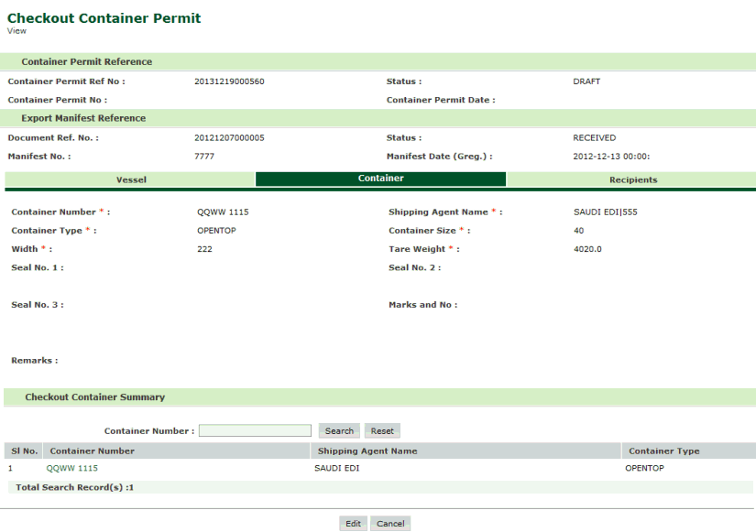This screenshot has height=532, width=756.
Task: Open the Recipients tab
Action: pos(632,179)
